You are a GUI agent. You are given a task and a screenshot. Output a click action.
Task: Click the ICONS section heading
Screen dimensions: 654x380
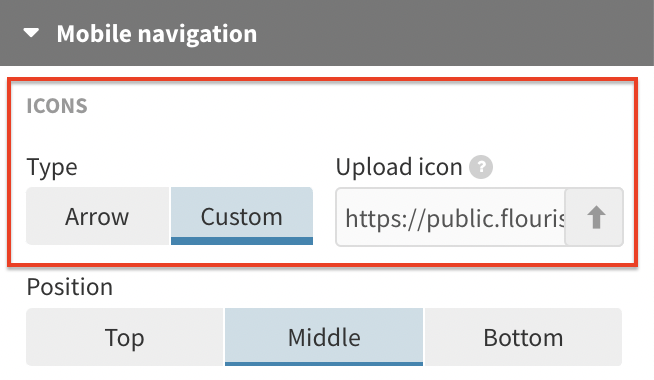[x=57, y=106]
